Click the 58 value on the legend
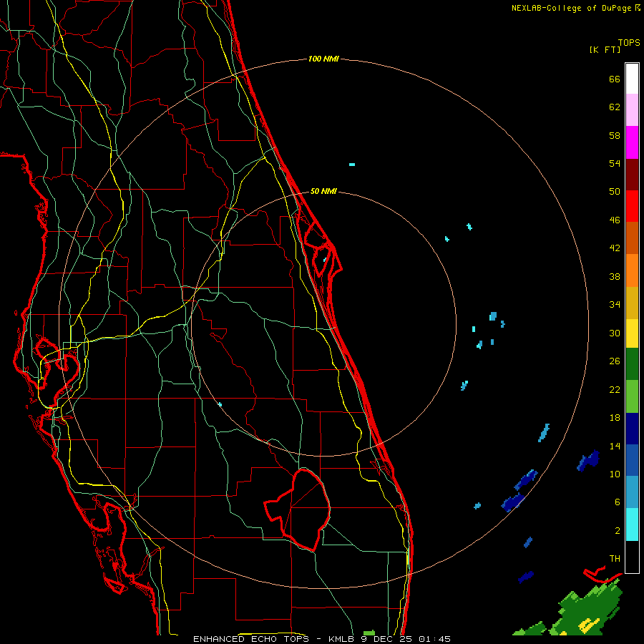 [615, 135]
